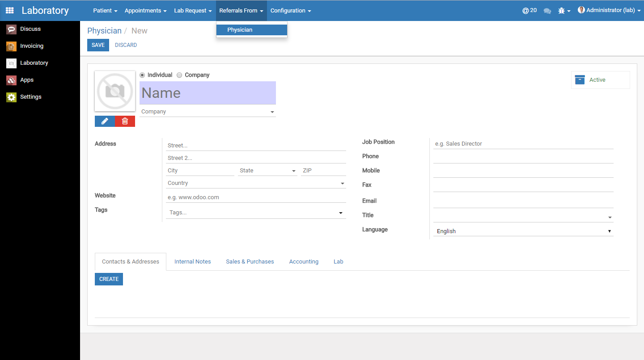Toggle the Active archive button
644x360 pixels.
600,80
